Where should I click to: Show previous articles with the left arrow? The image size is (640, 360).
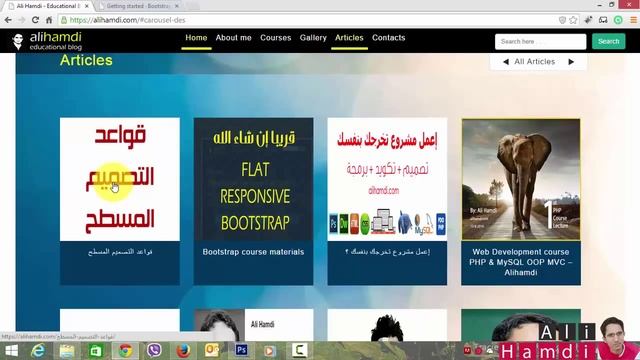click(506, 62)
